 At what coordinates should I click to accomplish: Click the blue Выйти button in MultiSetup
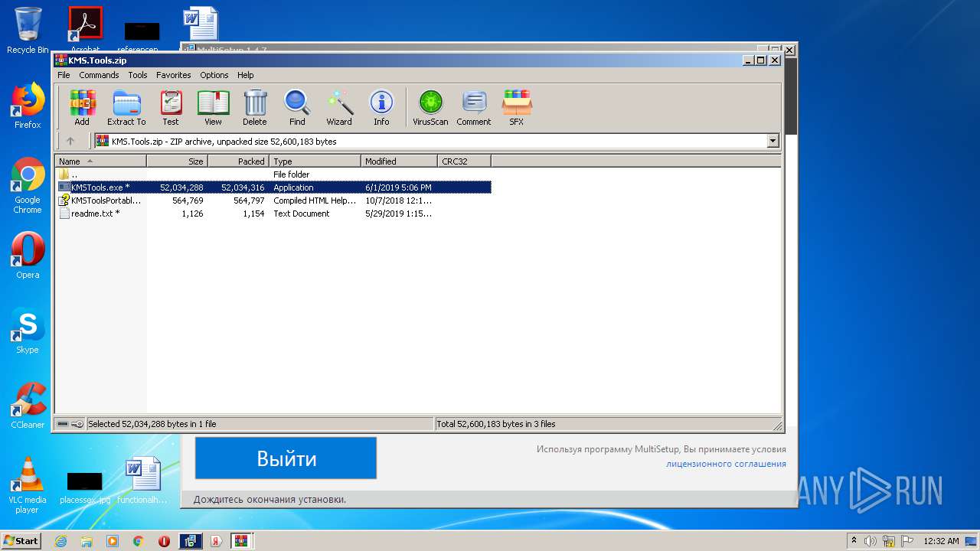tap(286, 458)
